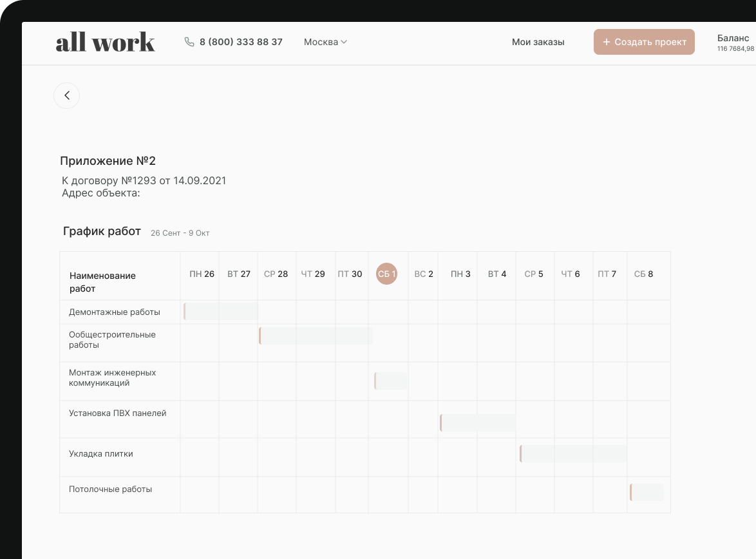Open Мои заказы page
This screenshot has width=756, height=559.
538,42
